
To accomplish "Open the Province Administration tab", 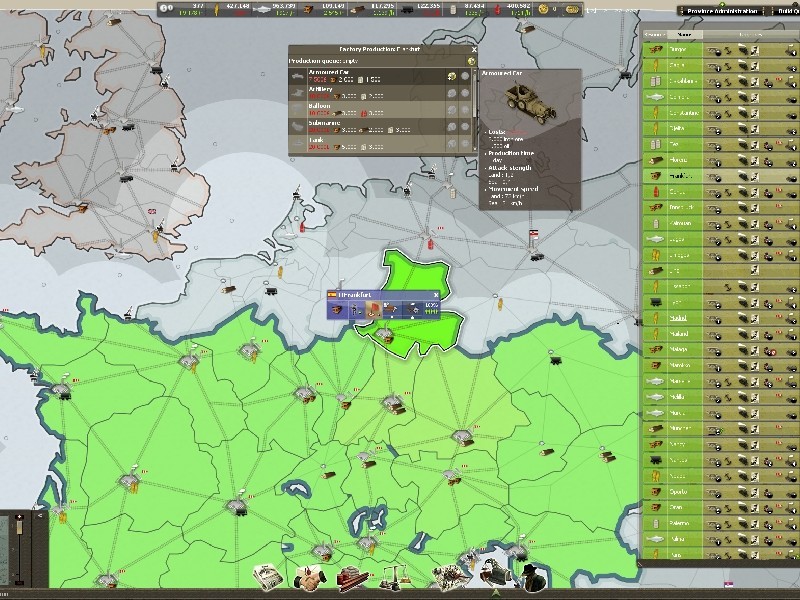I will [721, 11].
